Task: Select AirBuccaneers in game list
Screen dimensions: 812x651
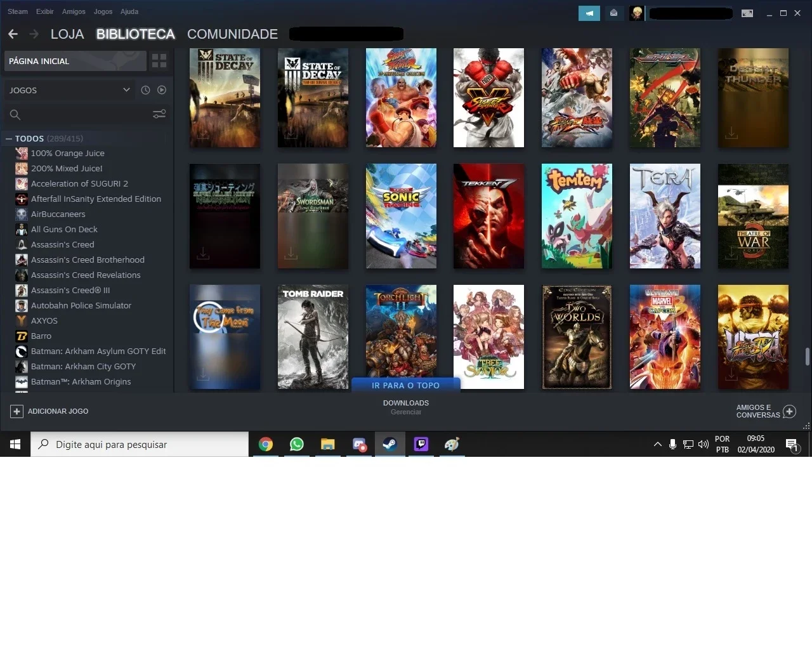Action: click(x=58, y=214)
